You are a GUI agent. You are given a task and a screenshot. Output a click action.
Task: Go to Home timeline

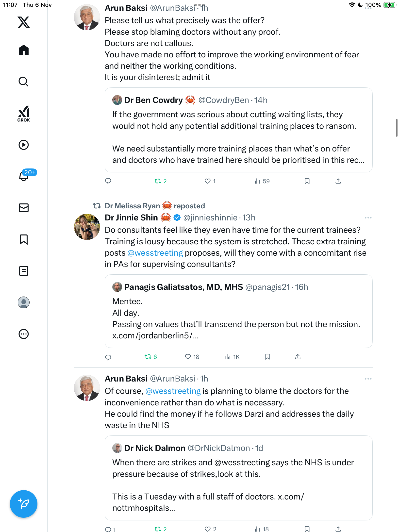pos(24,50)
